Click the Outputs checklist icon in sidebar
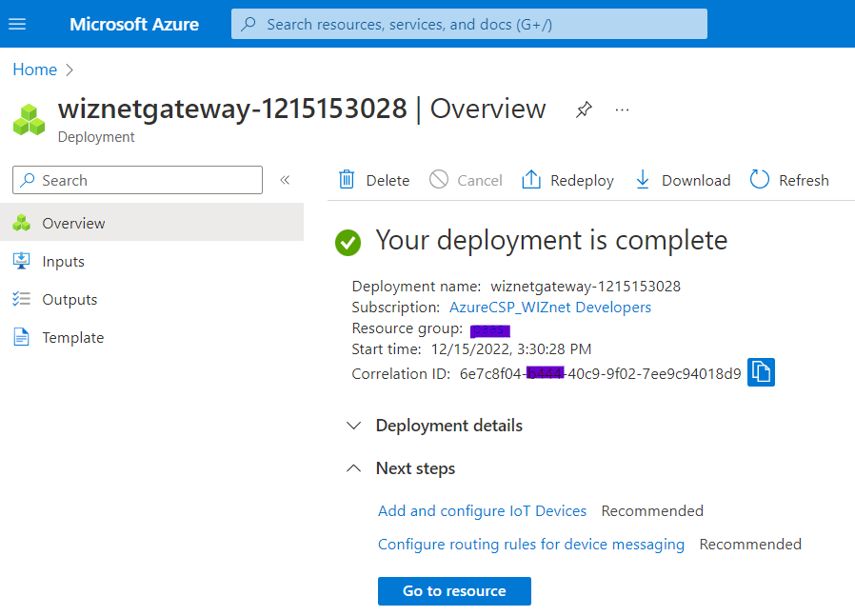The width and height of the screenshot is (855, 616). 22,299
